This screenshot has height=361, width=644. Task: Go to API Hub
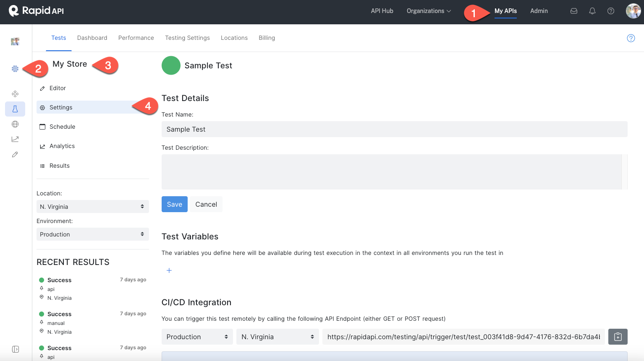tap(382, 11)
